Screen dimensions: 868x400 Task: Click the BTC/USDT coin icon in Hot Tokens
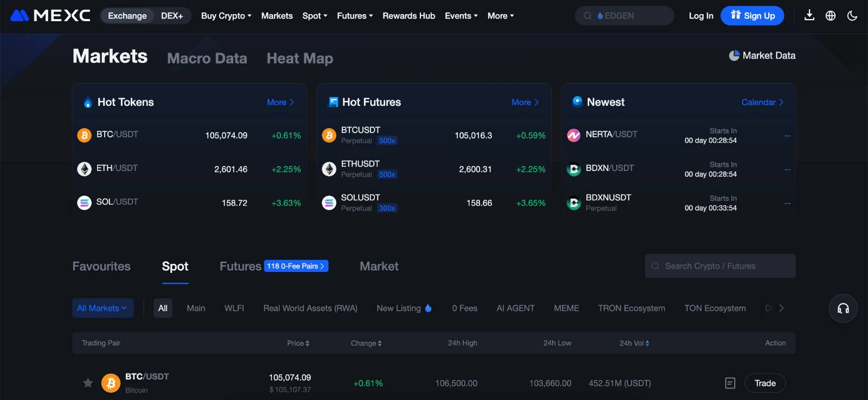pyautogui.click(x=84, y=135)
